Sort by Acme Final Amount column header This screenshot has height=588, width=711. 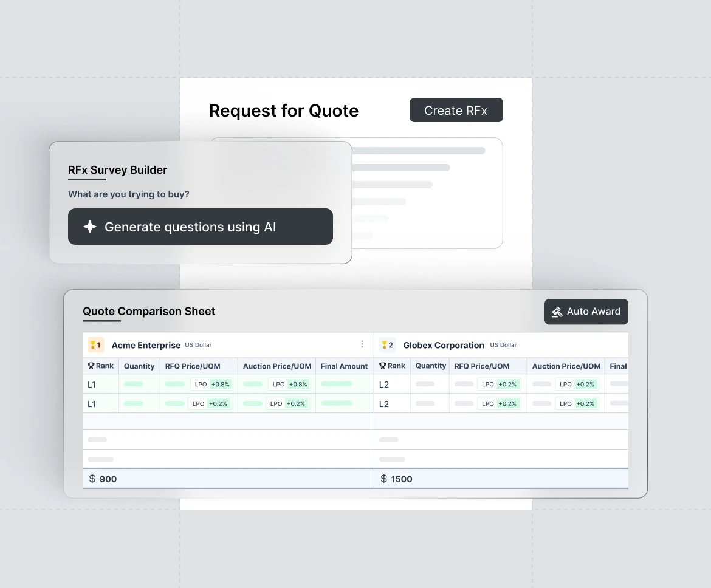pyautogui.click(x=344, y=366)
